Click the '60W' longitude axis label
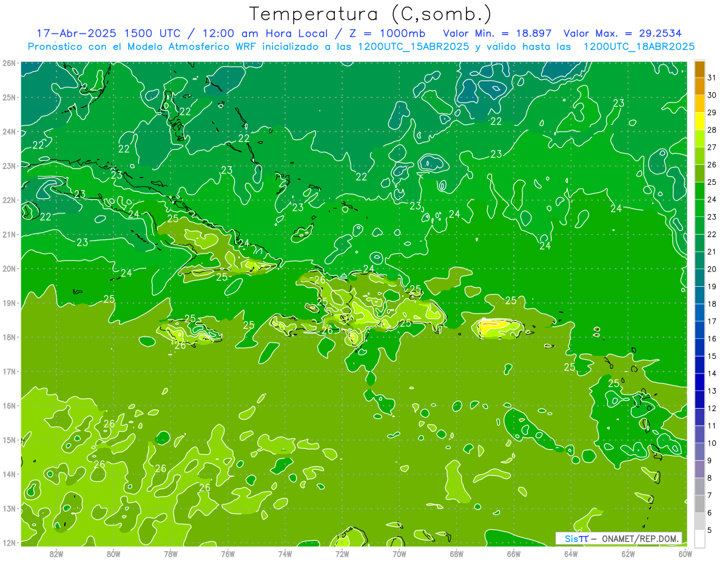This screenshot has height=562, width=728. (x=686, y=554)
